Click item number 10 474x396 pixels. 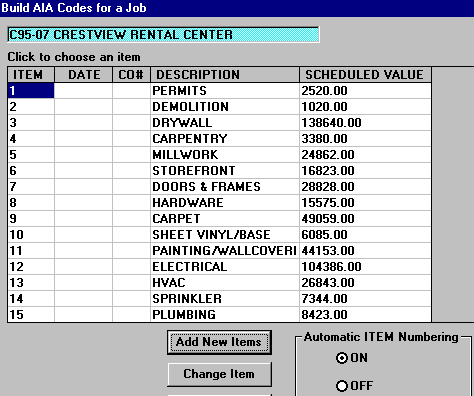pyautogui.click(x=31, y=235)
